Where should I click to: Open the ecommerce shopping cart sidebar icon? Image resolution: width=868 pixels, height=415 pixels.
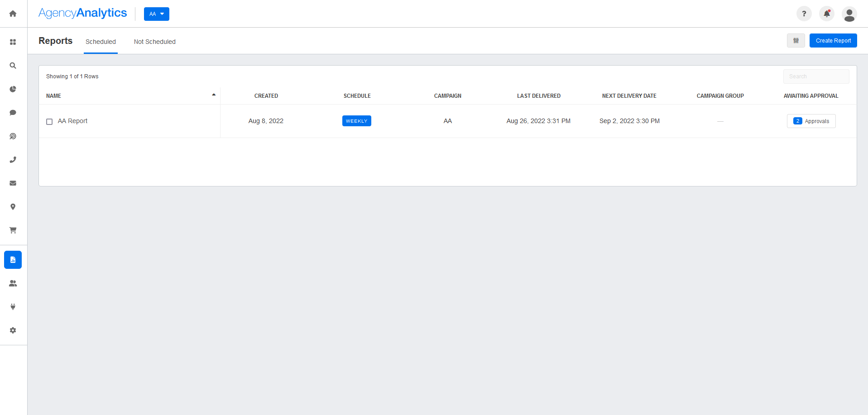[x=13, y=230]
